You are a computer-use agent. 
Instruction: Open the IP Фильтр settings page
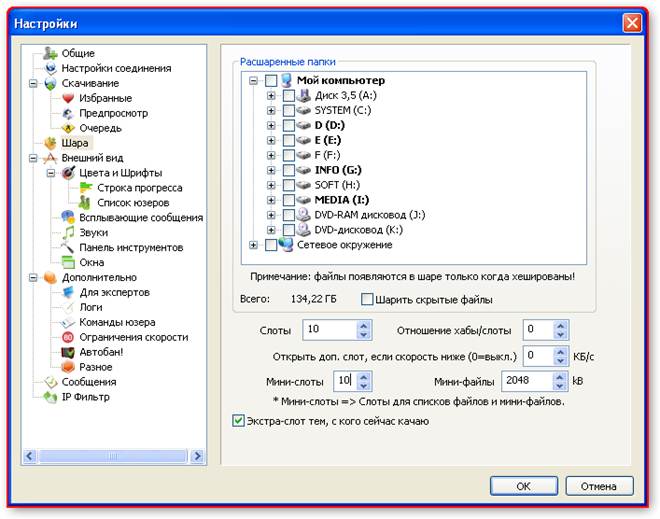(x=85, y=397)
